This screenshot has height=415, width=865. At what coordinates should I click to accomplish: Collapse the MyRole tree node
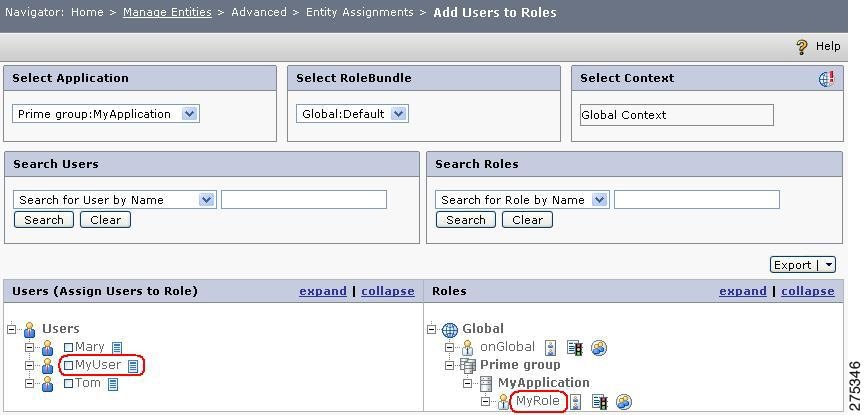pyautogui.click(x=485, y=402)
